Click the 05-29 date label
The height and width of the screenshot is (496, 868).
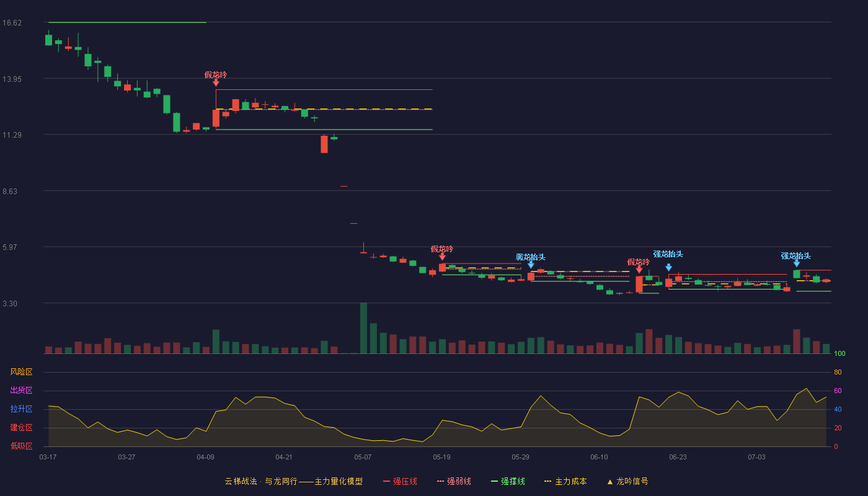[x=520, y=457]
